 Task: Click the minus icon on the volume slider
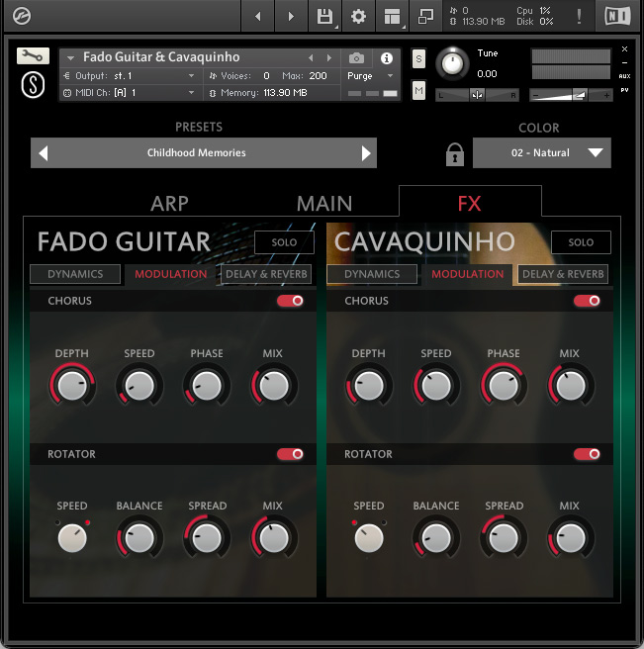535,96
